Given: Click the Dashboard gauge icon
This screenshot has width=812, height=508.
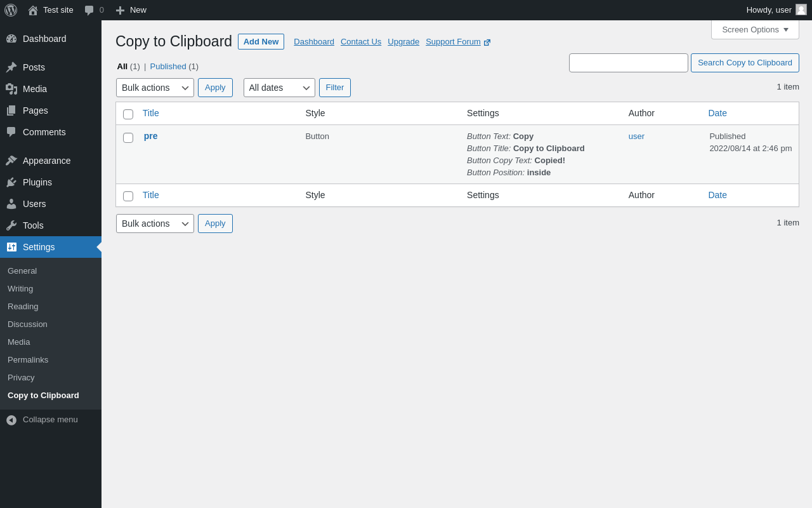Looking at the screenshot, I should 11,39.
